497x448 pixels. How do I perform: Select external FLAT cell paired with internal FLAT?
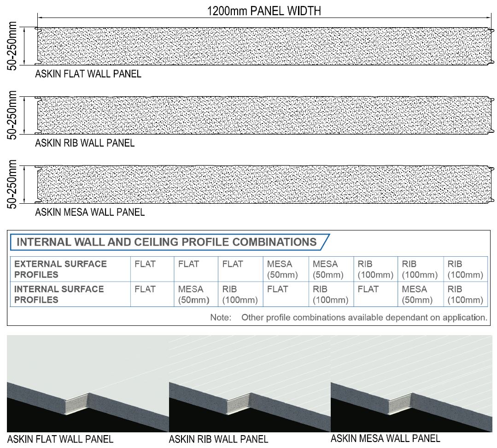tap(152, 269)
